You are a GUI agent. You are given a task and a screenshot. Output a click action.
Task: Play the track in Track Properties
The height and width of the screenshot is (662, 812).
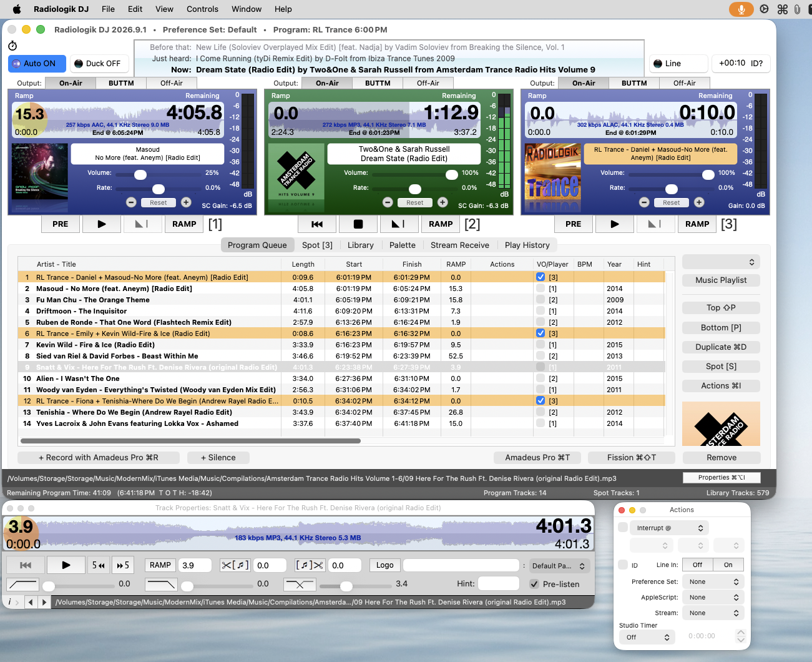tap(66, 565)
